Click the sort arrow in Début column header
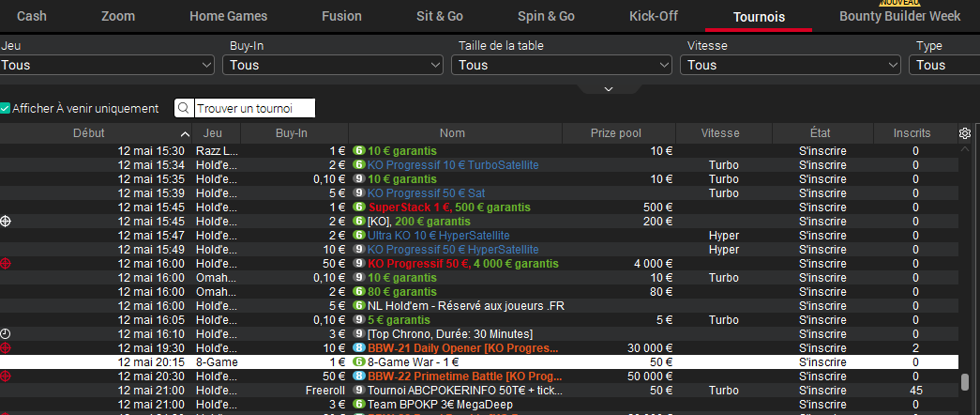Screen dimensions: 980x415 tap(185, 134)
